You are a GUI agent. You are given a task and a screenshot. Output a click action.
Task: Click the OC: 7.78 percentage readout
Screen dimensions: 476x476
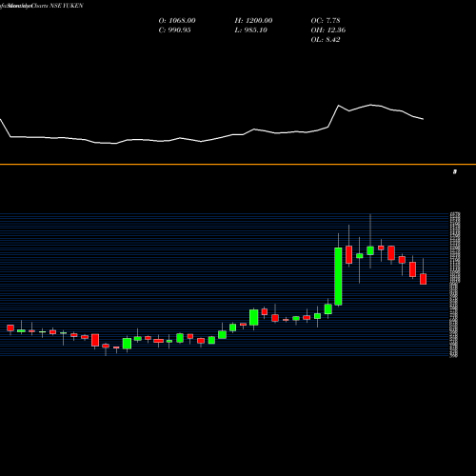(x=326, y=21)
